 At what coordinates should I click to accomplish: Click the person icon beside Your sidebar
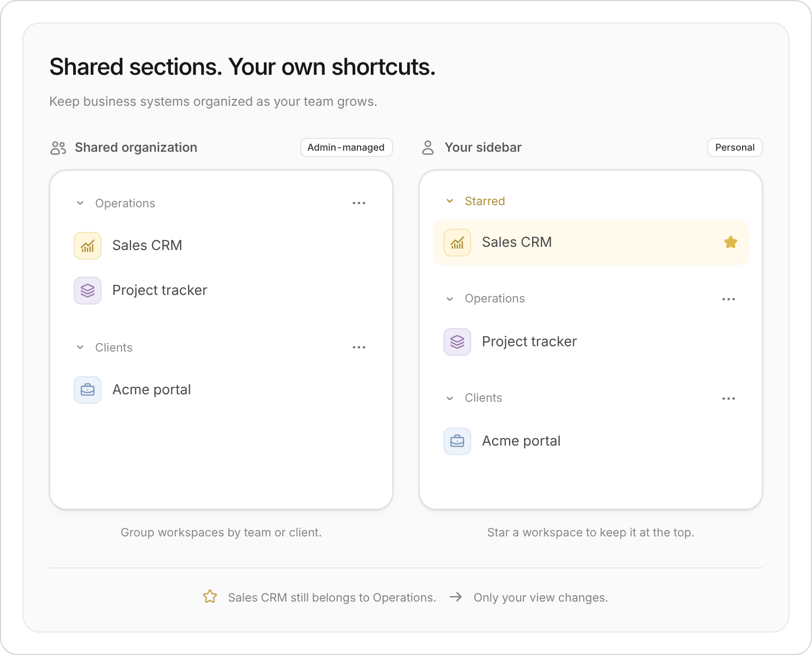pyautogui.click(x=428, y=148)
